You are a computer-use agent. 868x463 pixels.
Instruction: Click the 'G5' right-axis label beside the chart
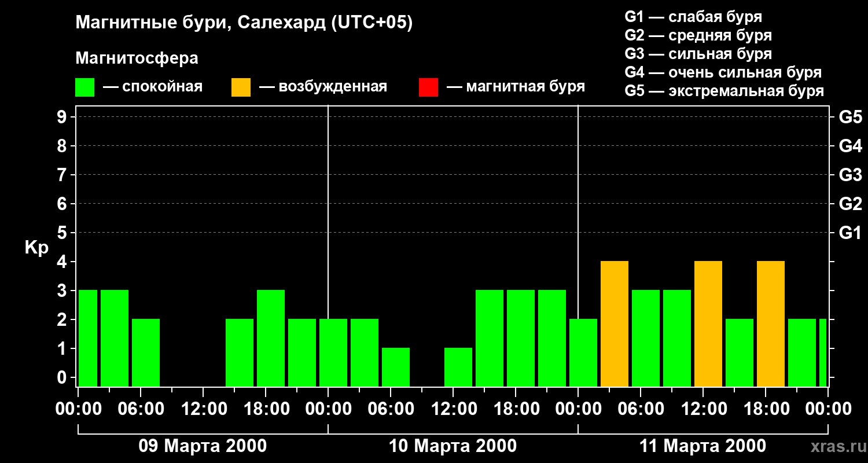pos(850,117)
